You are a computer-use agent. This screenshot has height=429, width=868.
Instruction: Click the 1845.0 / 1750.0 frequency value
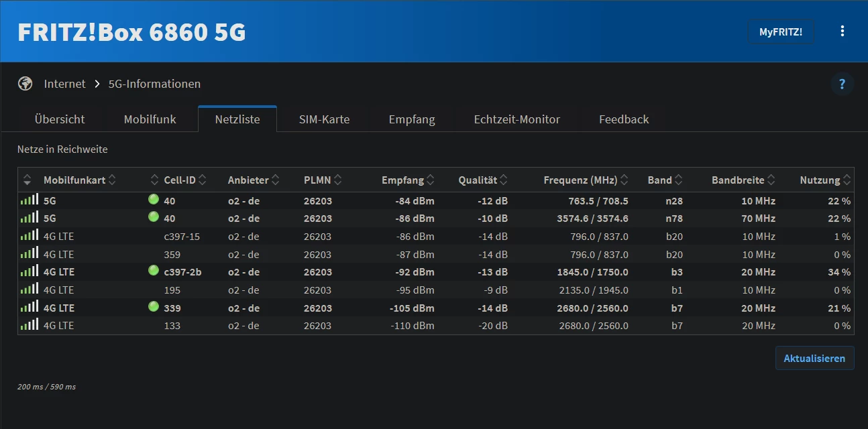pyautogui.click(x=593, y=272)
